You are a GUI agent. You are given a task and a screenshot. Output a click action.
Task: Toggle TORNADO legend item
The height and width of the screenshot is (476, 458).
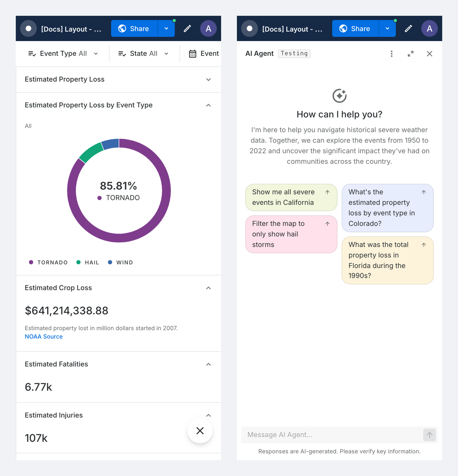48,262
